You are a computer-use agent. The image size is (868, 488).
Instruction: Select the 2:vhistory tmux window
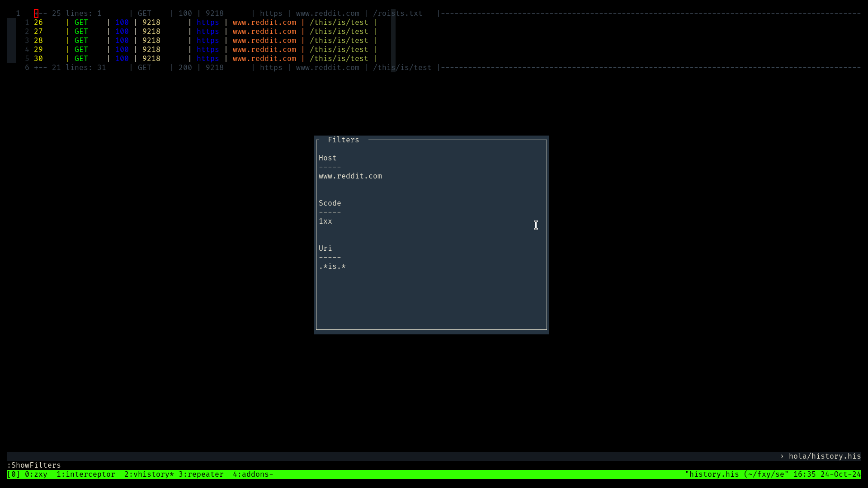point(149,474)
